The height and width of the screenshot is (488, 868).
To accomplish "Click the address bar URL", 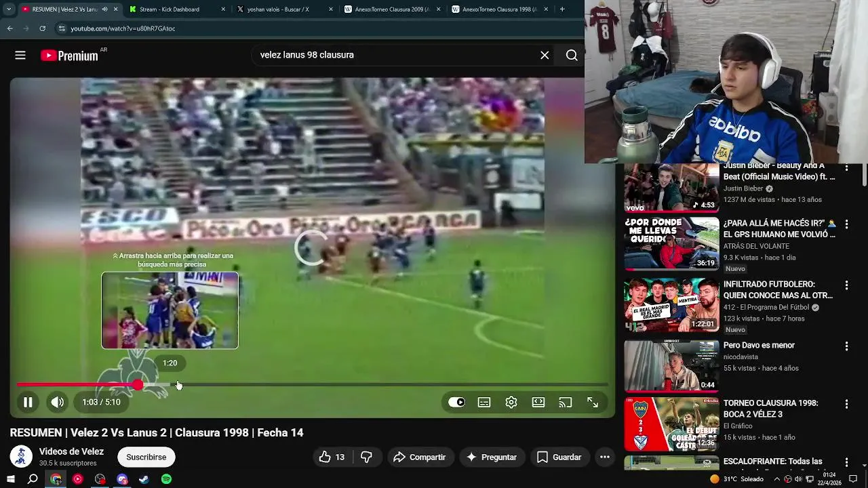I will (x=123, y=28).
